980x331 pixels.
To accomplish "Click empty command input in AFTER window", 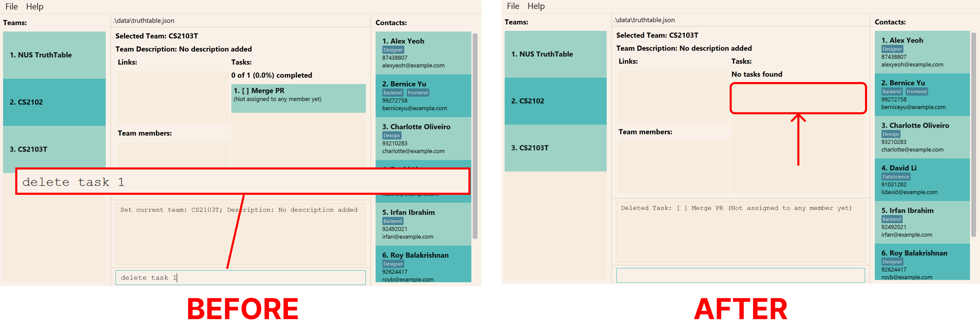I will (740, 275).
